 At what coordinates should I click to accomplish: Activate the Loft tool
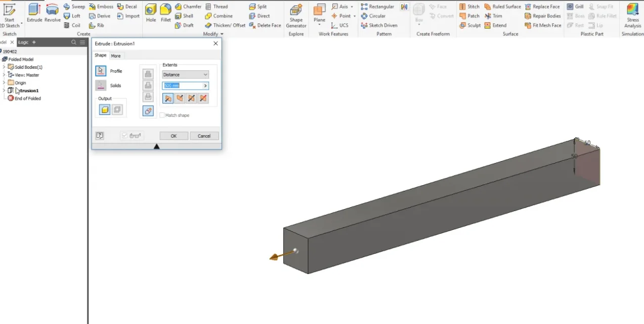tap(72, 16)
